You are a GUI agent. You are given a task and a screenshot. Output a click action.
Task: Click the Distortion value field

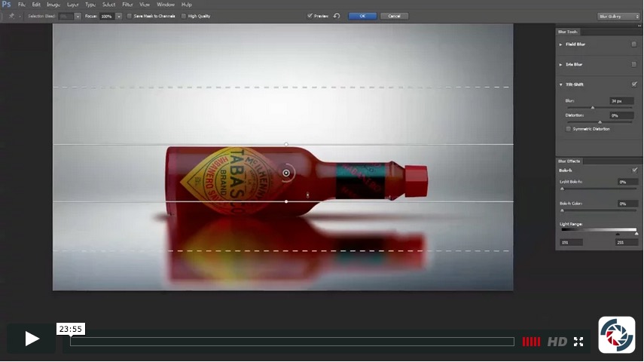[x=621, y=115]
